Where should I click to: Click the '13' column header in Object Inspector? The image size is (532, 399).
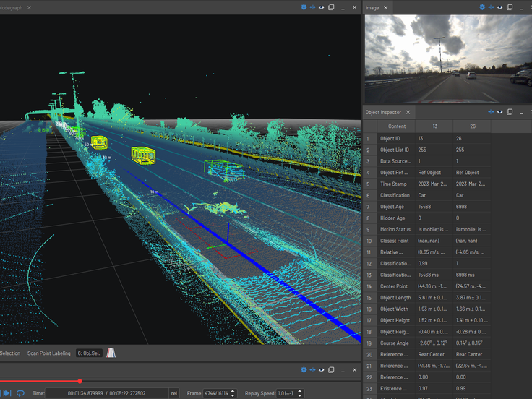pos(434,126)
